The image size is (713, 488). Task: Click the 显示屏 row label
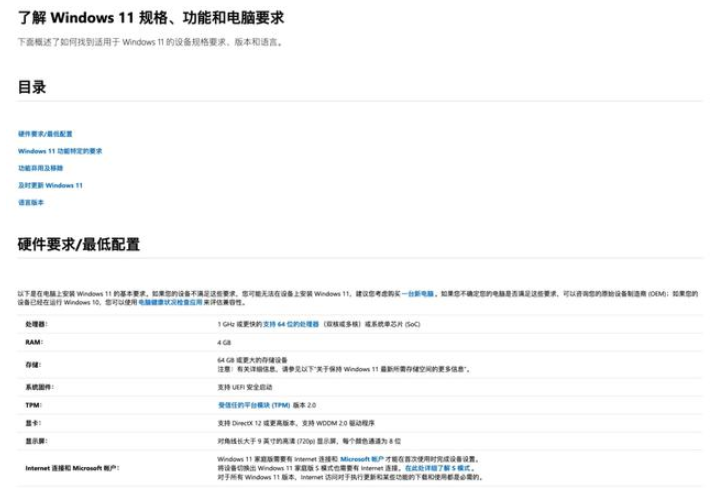click(x=36, y=440)
